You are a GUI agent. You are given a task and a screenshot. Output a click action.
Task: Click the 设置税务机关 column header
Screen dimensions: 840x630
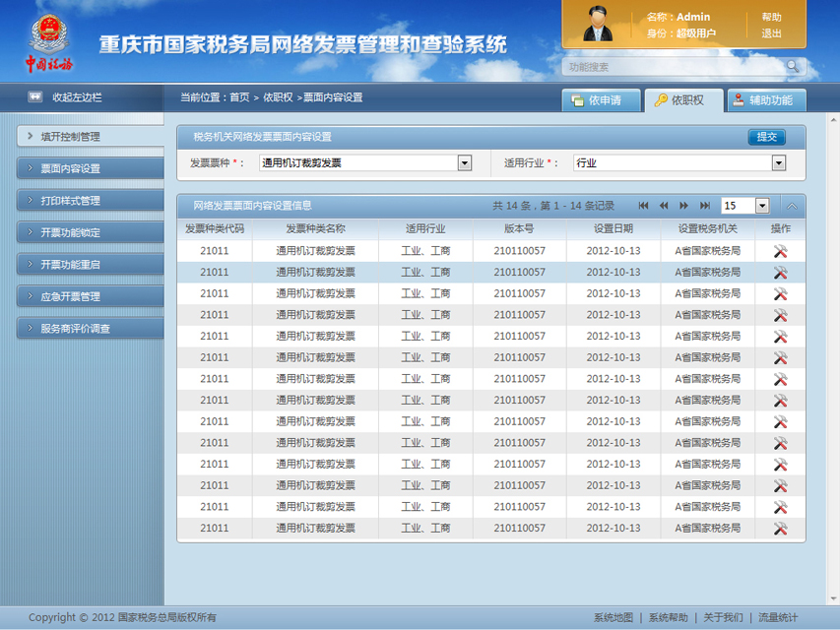(708, 228)
